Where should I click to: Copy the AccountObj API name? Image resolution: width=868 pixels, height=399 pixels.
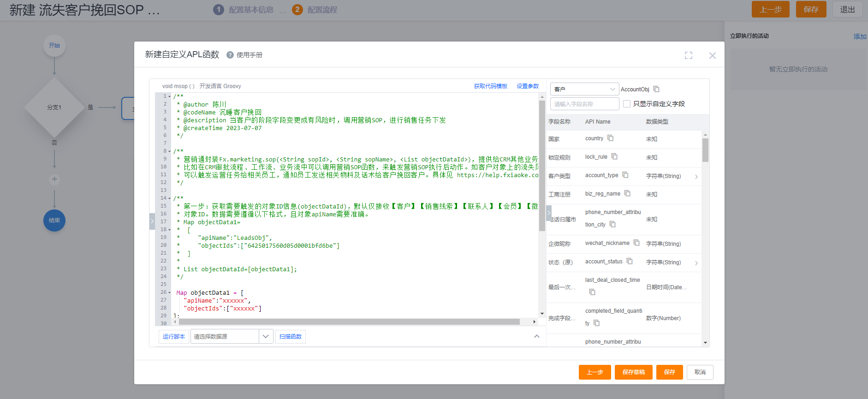656,89
